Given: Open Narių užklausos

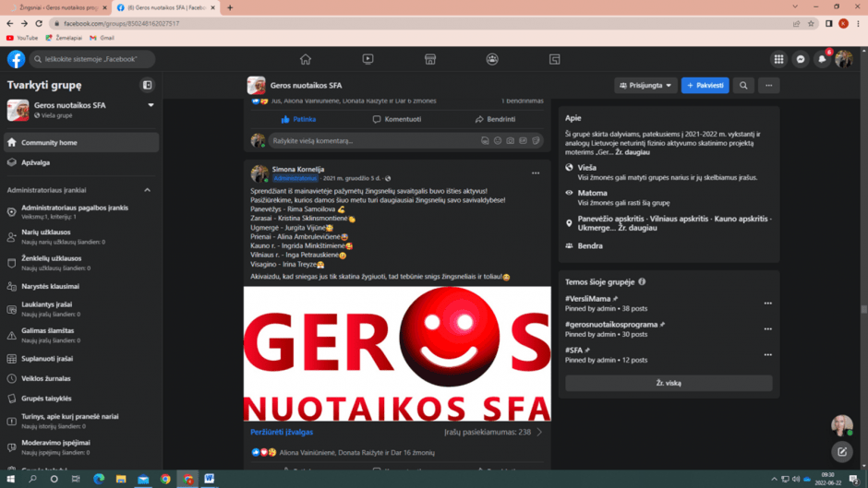Looking at the screenshot, I should point(81,237).
